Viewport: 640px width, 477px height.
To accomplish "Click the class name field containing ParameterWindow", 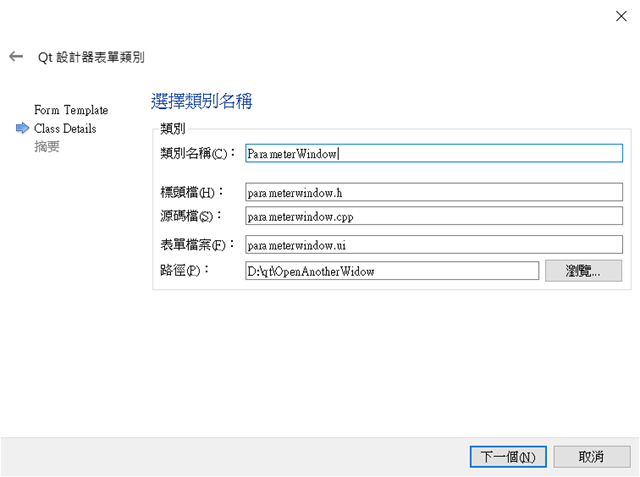I will (434, 153).
